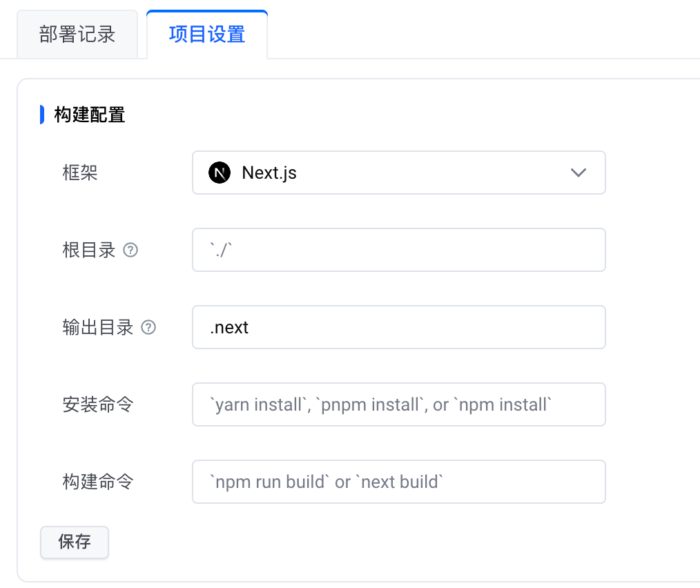
Task: Click the 构建命令 label
Action: coord(98,482)
